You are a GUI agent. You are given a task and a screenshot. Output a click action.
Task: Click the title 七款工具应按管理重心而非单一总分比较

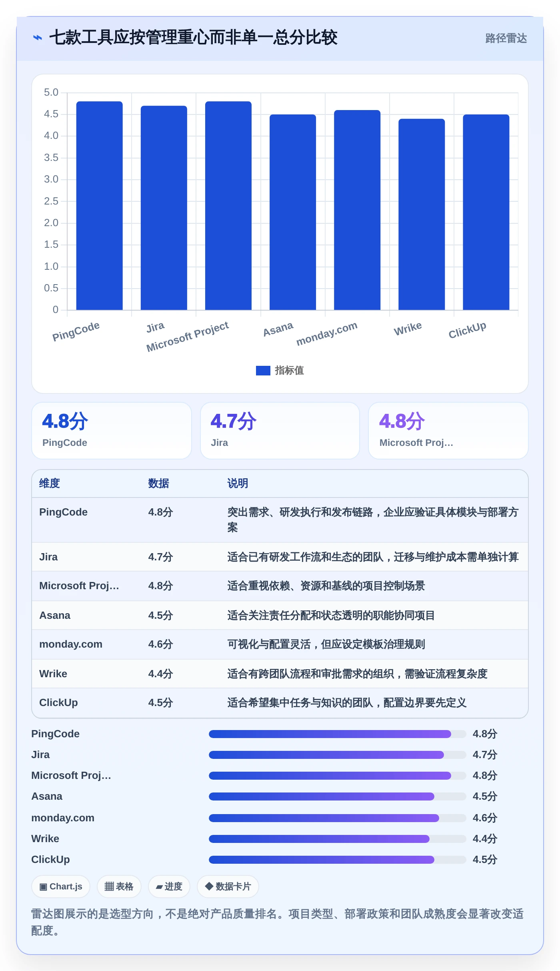pyautogui.click(x=193, y=38)
